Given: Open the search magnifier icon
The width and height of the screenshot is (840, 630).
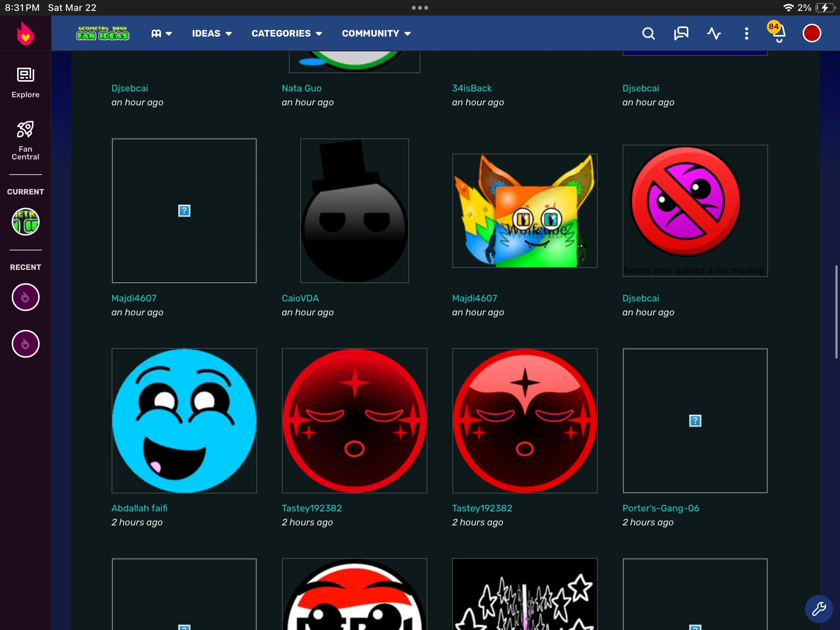Looking at the screenshot, I should (x=648, y=33).
